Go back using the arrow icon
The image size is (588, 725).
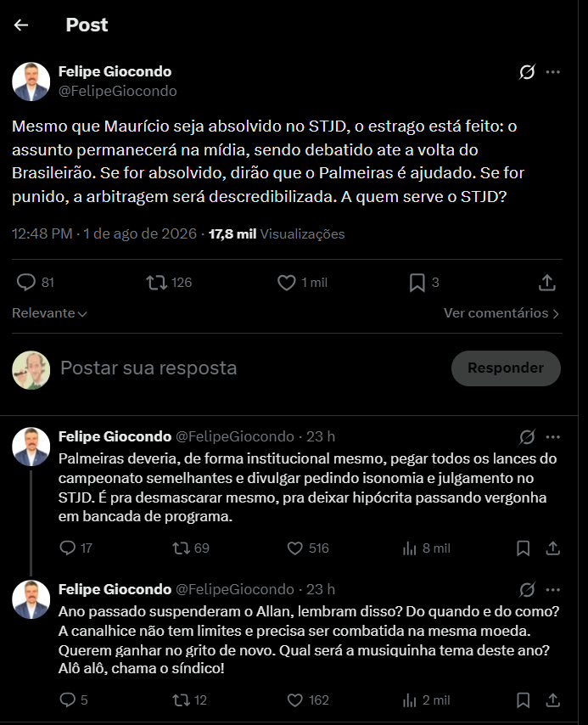(21, 25)
